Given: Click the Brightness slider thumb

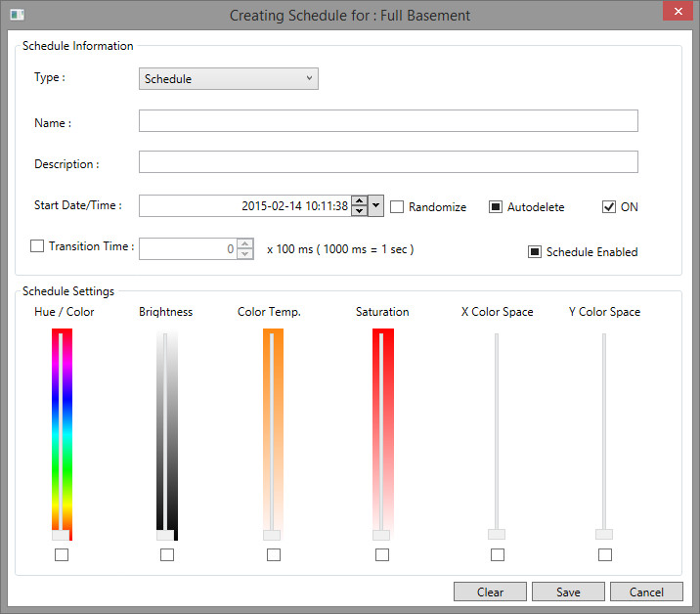Looking at the screenshot, I should [165, 535].
